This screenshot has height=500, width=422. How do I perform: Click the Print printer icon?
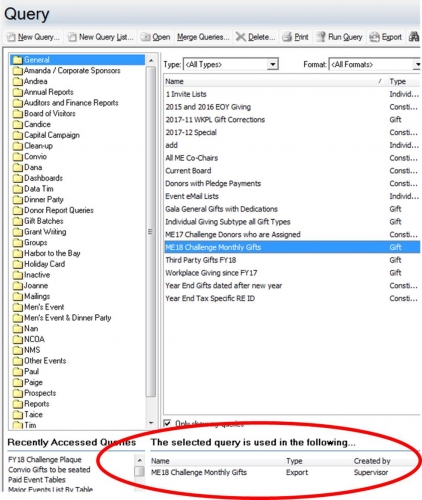(x=287, y=37)
